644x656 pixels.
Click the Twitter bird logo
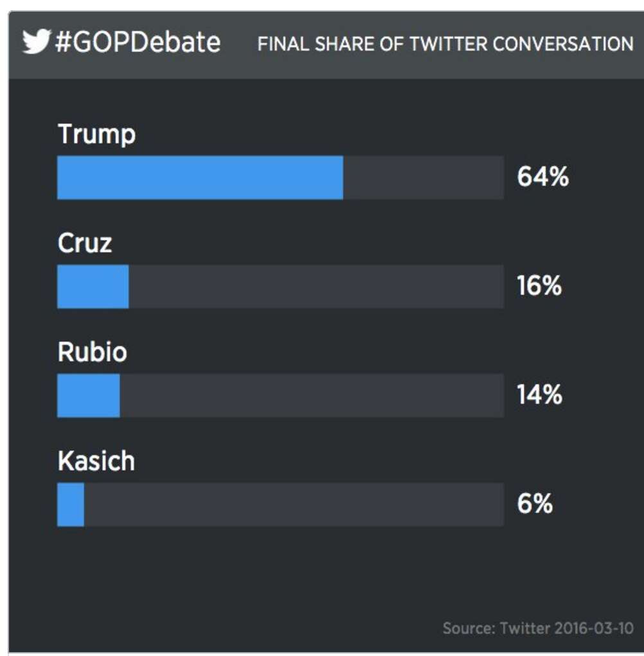point(37,42)
